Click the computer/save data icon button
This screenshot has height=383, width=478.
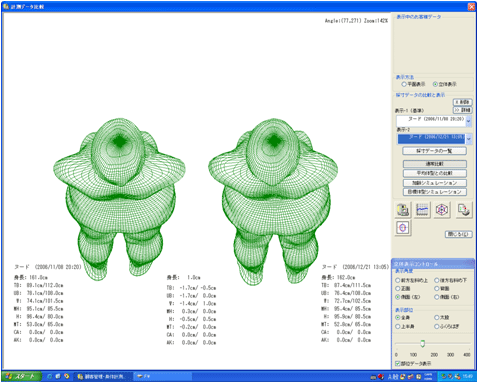403,210
